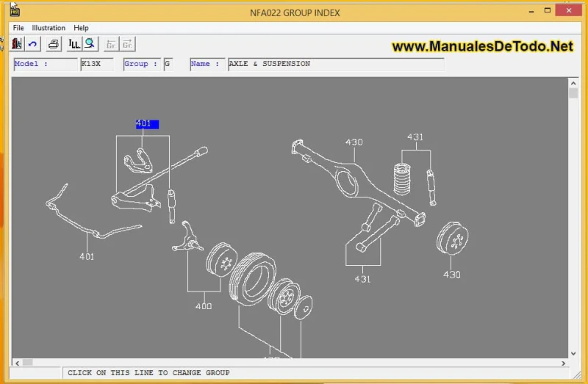Click the vertical scrollbar down arrow
This screenshot has height=384, width=588.
[573, 353]
